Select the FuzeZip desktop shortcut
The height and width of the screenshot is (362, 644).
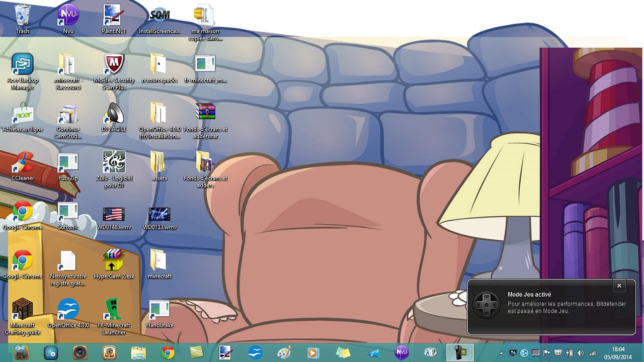[x=68, y=166]
